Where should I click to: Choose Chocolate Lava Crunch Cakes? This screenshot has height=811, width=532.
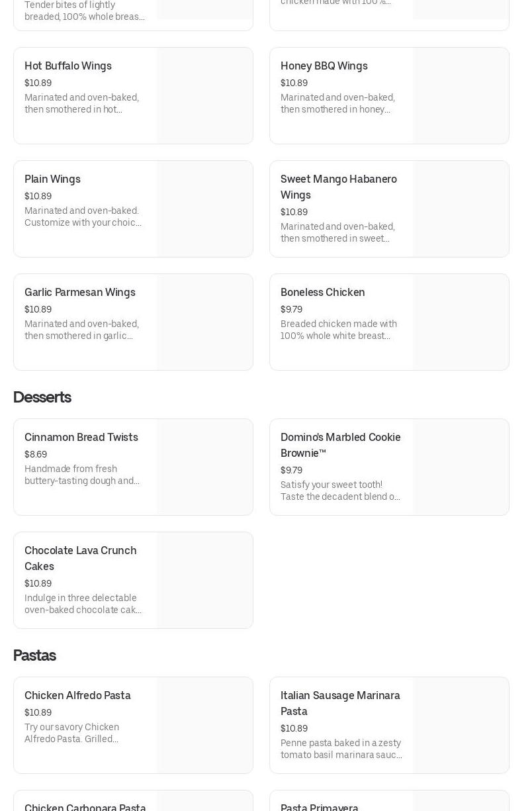pos(80,558)
